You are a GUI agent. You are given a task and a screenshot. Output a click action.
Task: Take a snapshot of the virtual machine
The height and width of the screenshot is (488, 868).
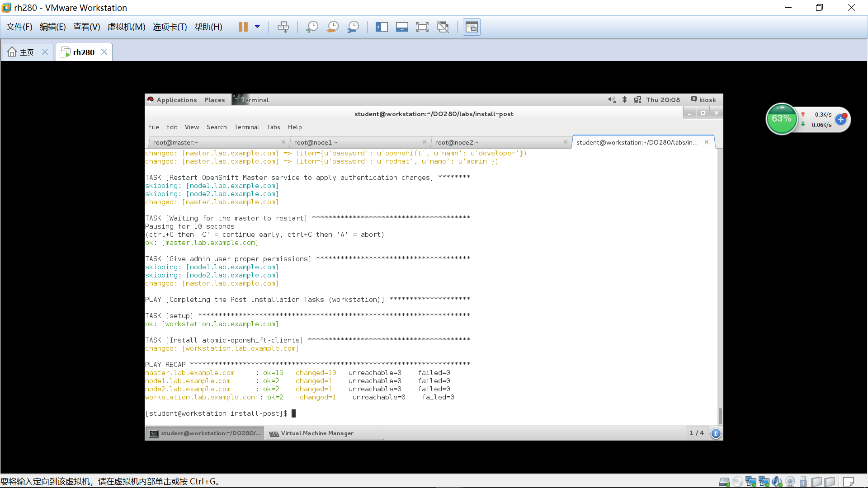coord(312,27)
